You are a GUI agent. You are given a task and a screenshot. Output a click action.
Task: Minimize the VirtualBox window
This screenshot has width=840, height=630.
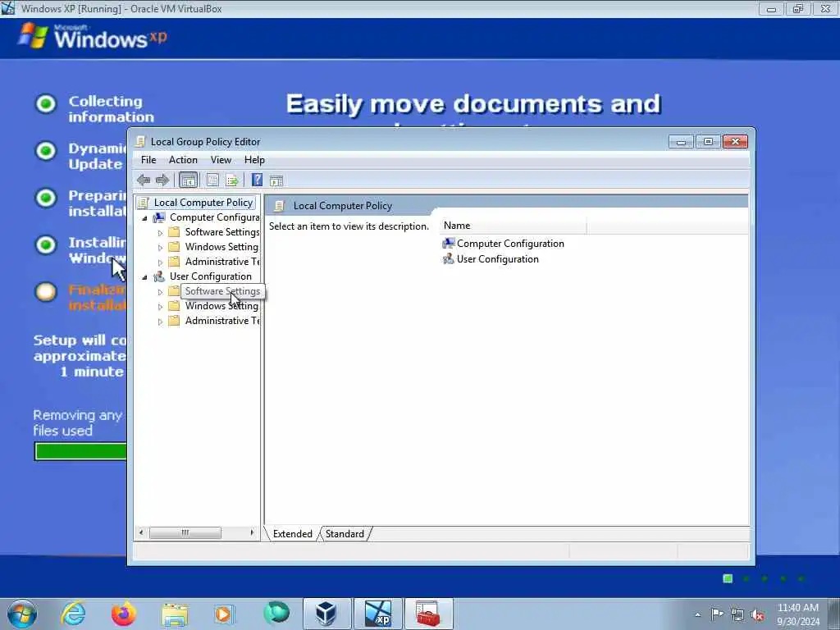click(x=771, y=8)
